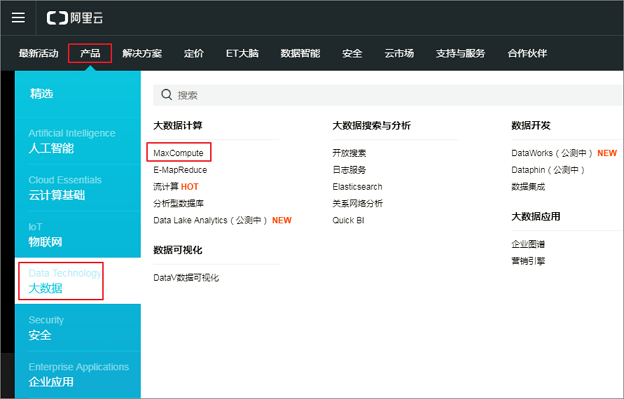Select the 物联网 IoT sidebar category
Screen dimensions: 624x399
pyautogui.click(x=78, y=234)
